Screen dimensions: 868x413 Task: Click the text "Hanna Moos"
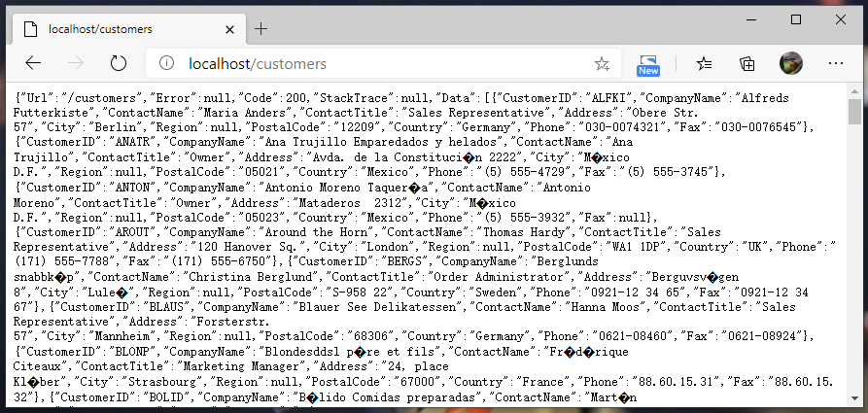(x=606, y=307)
